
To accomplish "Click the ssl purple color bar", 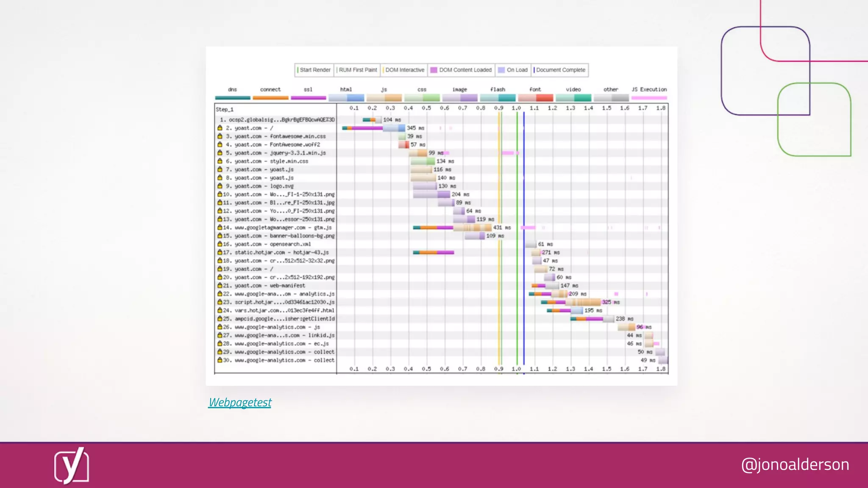I will point(308,98).
